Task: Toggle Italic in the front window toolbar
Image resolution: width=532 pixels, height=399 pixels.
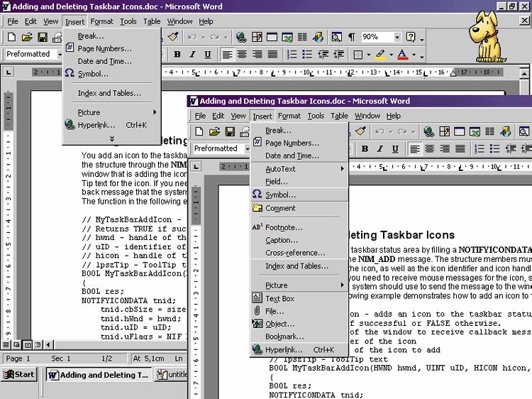Action: [379, 148]
